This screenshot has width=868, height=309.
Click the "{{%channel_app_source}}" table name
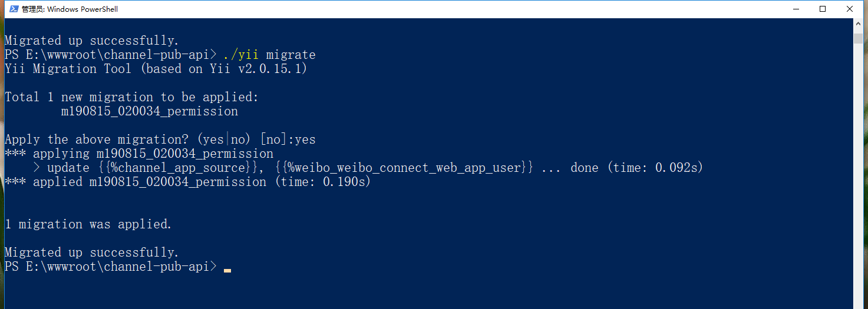(x=171, y=168)
